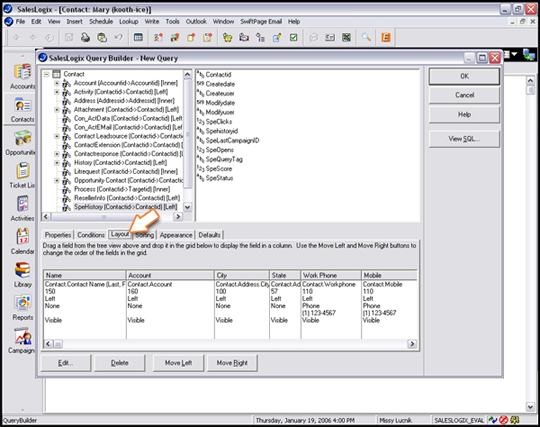Image resolution: width=540 pixels, height=427 pixels.
Task: Click the insert contact toolbar icon
Action: pyautogui.click(x=158, y=37)
